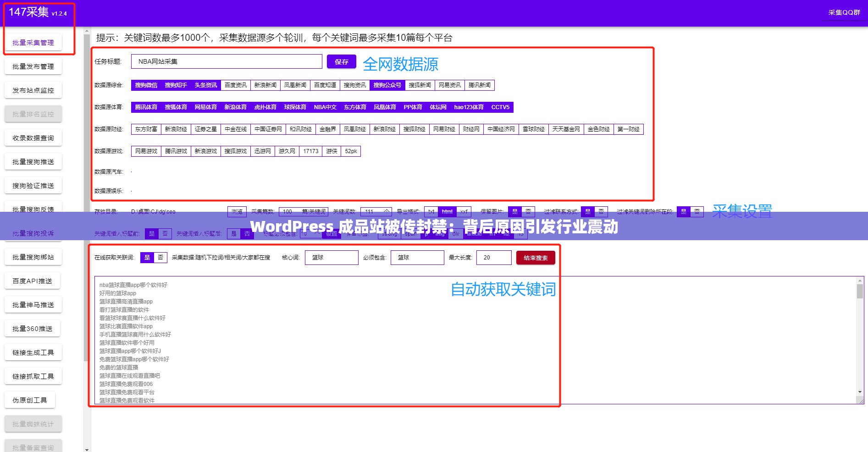Click the 保存 button
Screen dimensions: 868x452
click(x=341, y=61)
